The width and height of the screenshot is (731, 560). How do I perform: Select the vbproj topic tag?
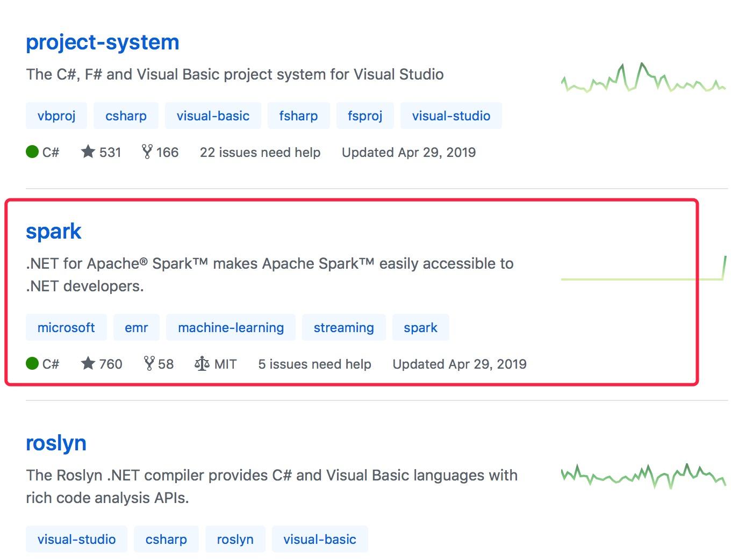coord(56,116)
